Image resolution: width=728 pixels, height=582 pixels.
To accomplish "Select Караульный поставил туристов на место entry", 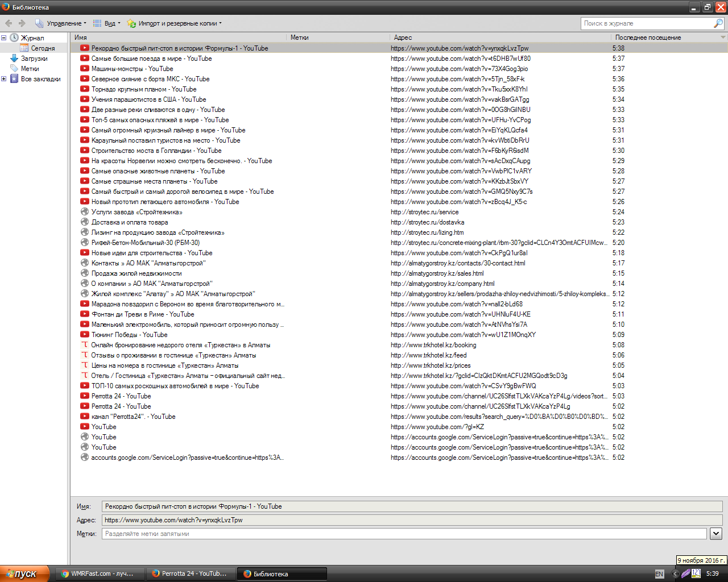I will click(399, 140).
